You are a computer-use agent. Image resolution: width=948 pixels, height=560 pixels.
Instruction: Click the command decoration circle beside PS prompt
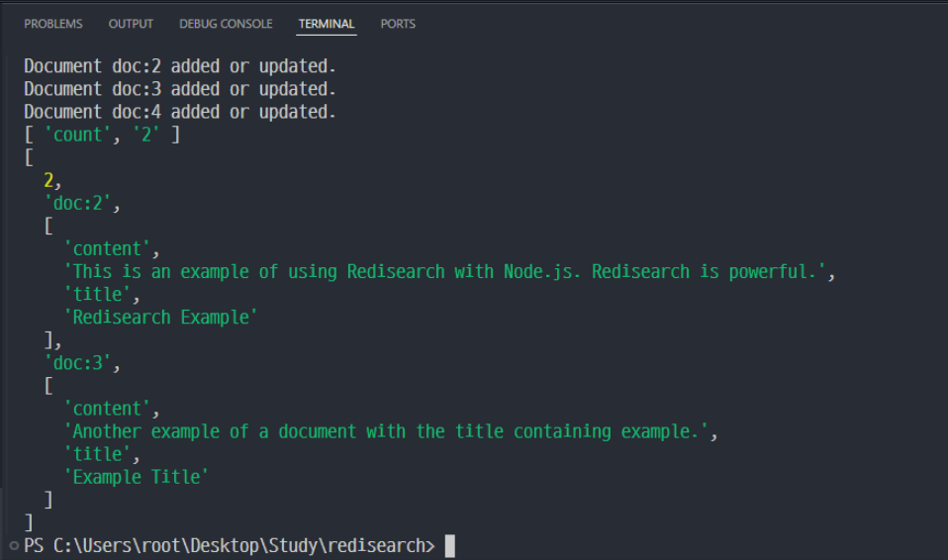(13, 545)
